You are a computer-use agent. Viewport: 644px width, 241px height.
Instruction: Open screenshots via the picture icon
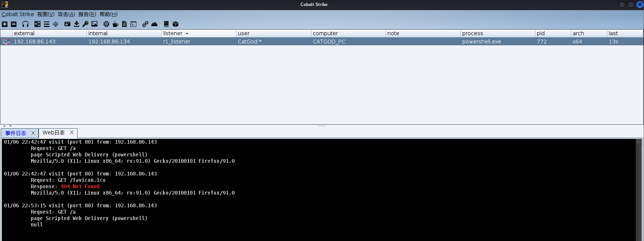pos(94,24)
